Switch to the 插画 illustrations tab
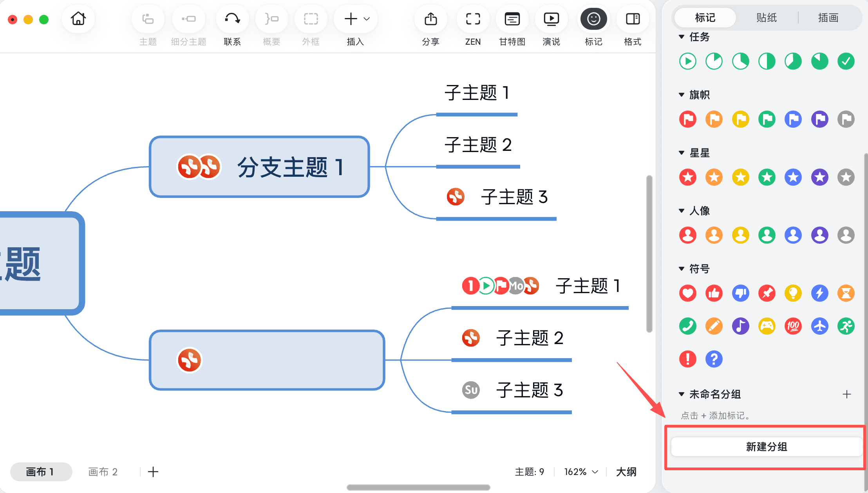 828,18
